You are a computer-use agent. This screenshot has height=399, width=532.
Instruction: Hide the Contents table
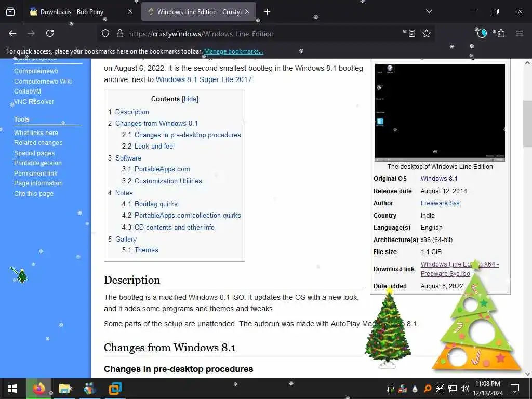(190, 99)
